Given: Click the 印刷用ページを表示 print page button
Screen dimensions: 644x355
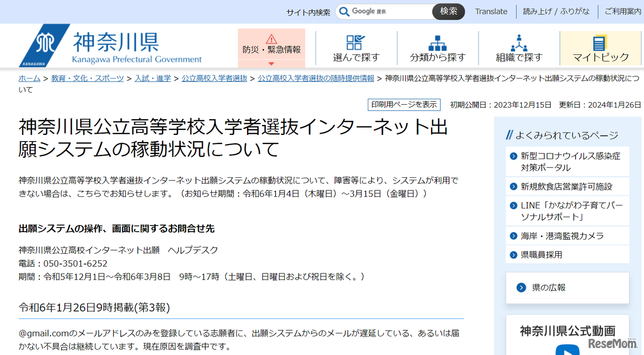Looking at the screenshot, I should [x=404, y=105].
